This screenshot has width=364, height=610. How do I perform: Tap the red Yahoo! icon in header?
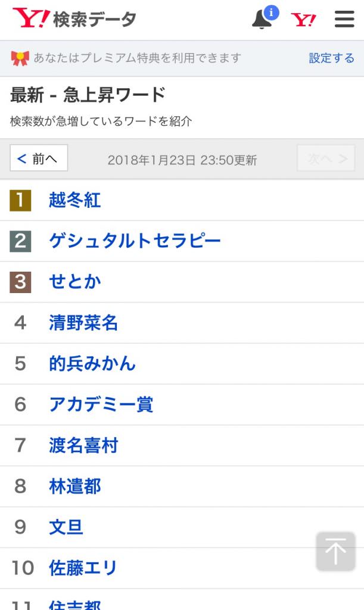click(303, 20)
